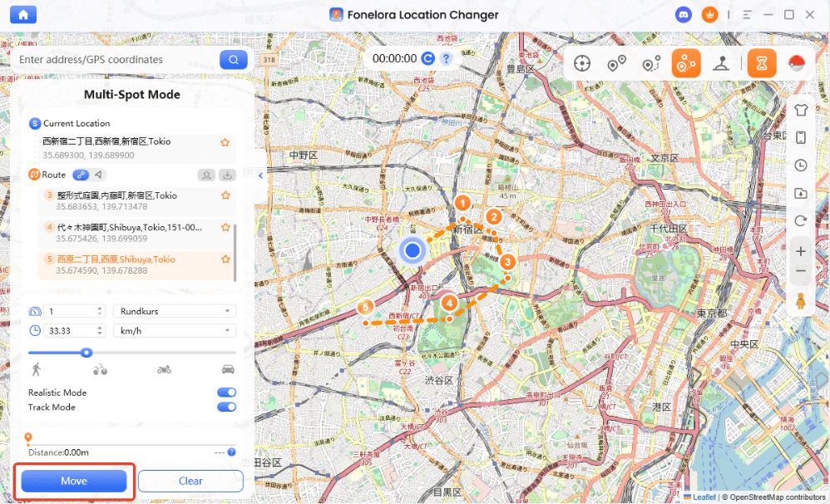The width and height of the screenshot is (830, 504).
Task: Select the navigation arrow route mode
Action: click(98, 174)
